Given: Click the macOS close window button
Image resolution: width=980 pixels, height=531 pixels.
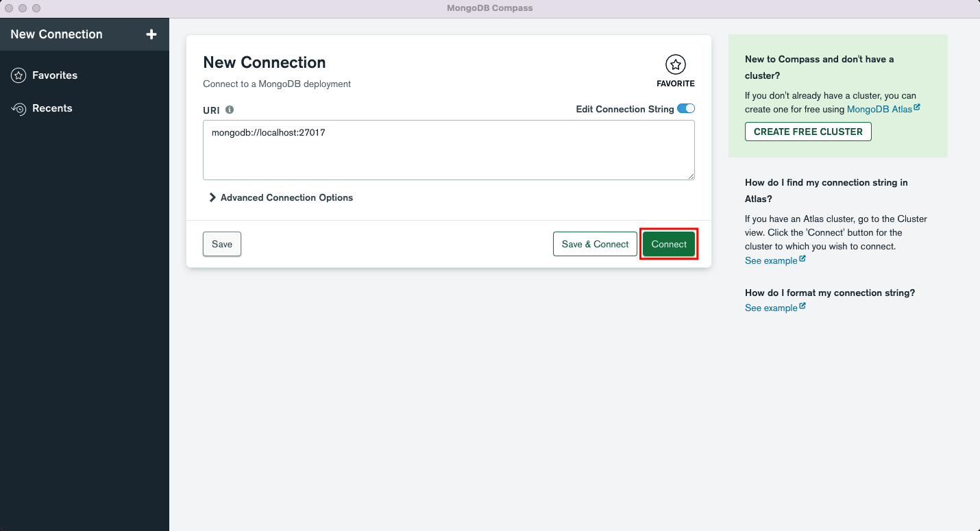Looking at the screenshot, I should pos(10,8).
